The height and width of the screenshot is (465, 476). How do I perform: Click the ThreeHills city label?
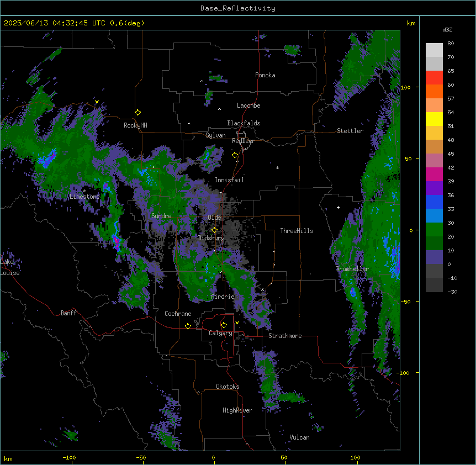pyautogui.click(x=297, y=231)
